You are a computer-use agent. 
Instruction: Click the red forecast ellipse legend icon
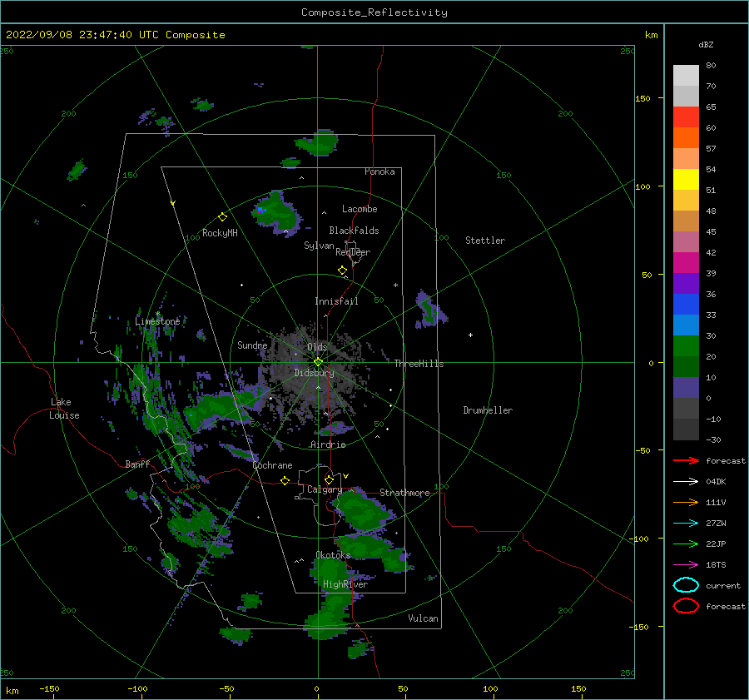[x=686, y=606]
